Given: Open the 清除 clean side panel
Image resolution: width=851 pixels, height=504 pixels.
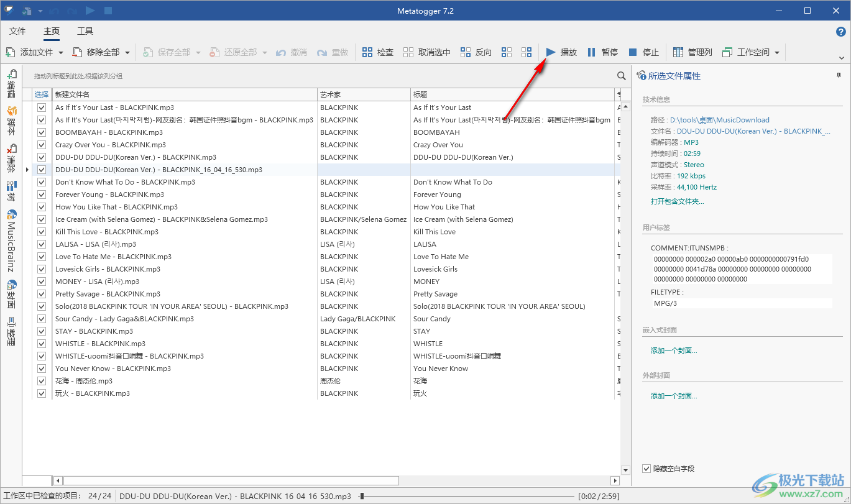Looking at the screenshot, I should (x=11, y=158).
